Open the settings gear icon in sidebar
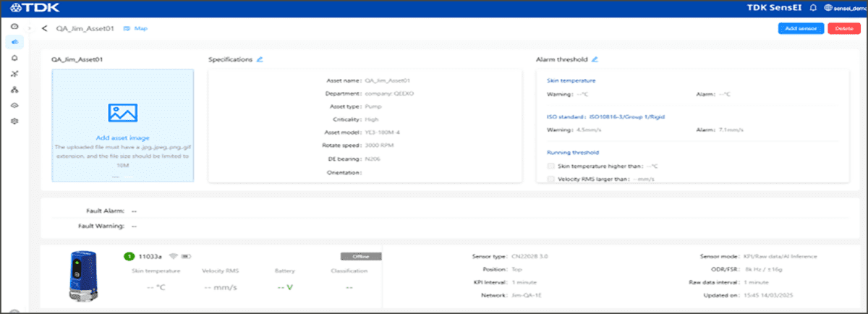This screenshot has height=314, width=868. pyautogui.click(x=14, y=121)
